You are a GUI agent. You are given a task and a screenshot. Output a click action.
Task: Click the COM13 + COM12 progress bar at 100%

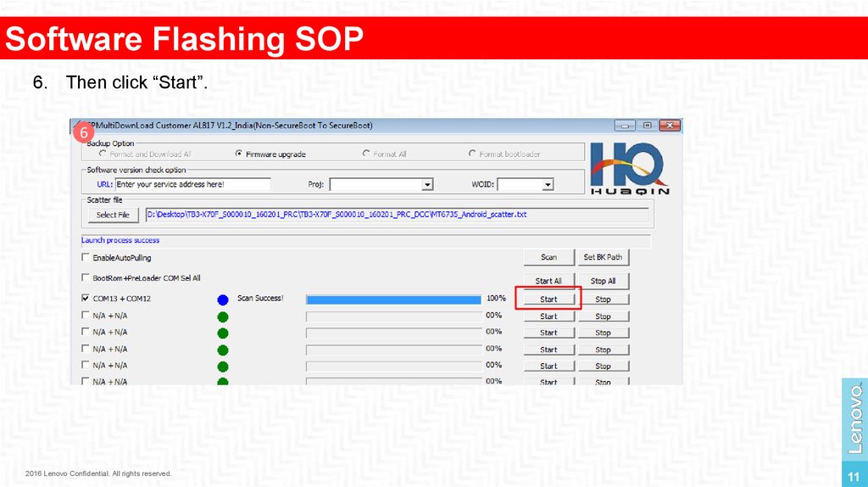click(393, 299)
